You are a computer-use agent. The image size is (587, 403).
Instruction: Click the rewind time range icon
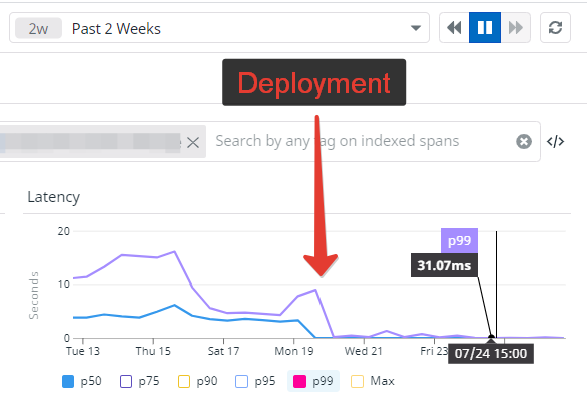coord(454,28)
